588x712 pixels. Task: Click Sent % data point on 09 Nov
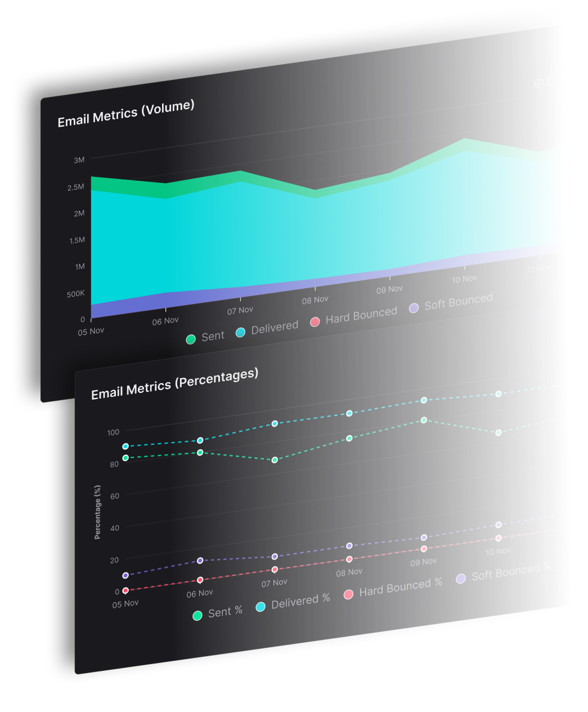point(424,420)
